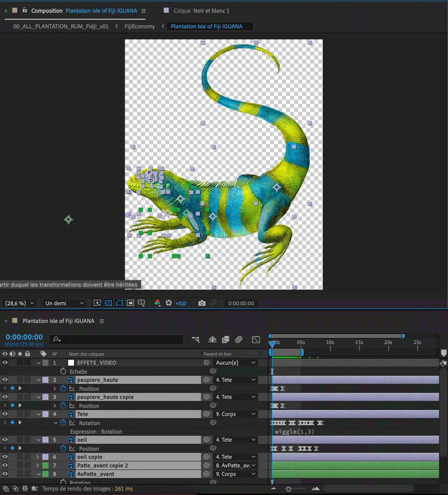The height and width of the screenshot is (495, 448).
Task: Select the paupiere_haute copie layer name
Action: [105, 397]
